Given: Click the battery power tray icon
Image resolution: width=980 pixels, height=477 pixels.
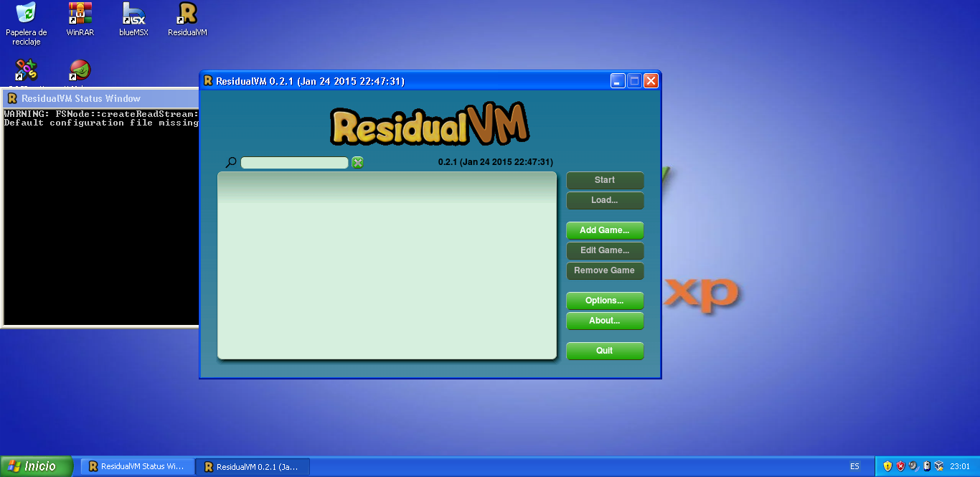Looking at the screenshot, I should pos(926,466).
